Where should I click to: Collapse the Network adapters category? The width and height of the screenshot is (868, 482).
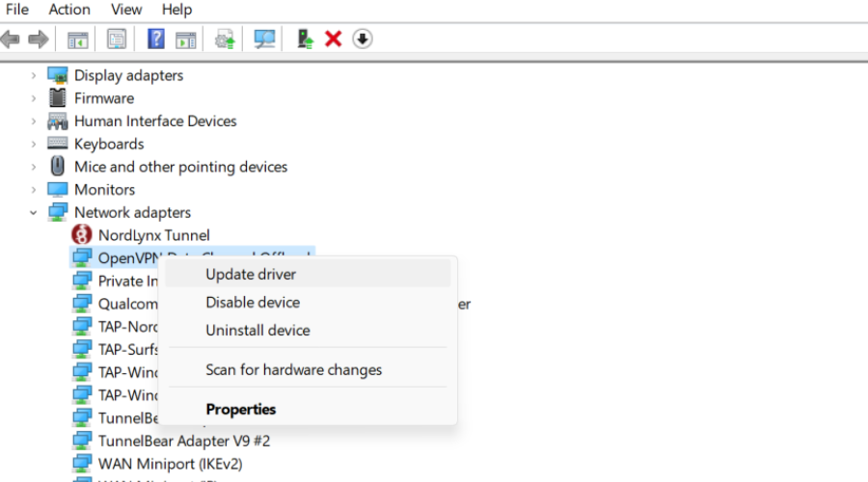click(34, 213)
